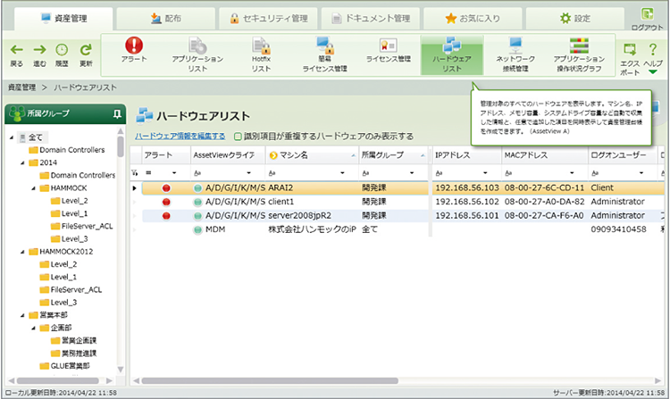Switch to the 資産管理 tab
The height and width of the screenshot is (399, 670).
64,18
